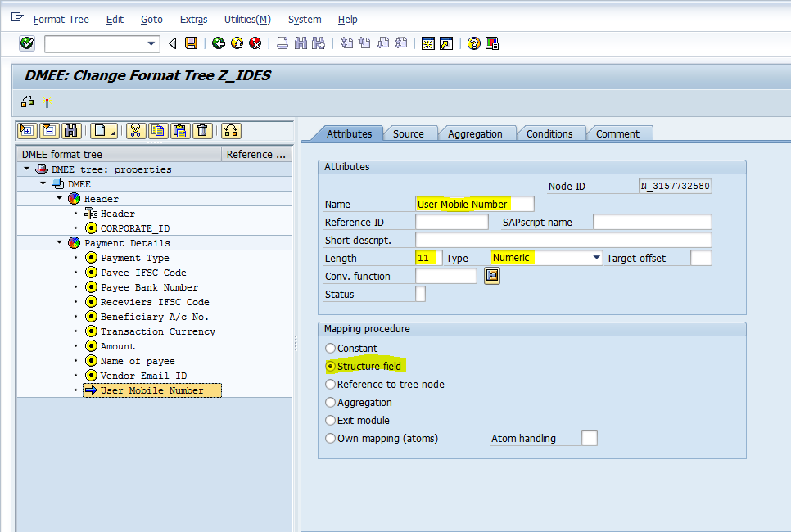Open the Type dropdown showing Numeric

597,257
